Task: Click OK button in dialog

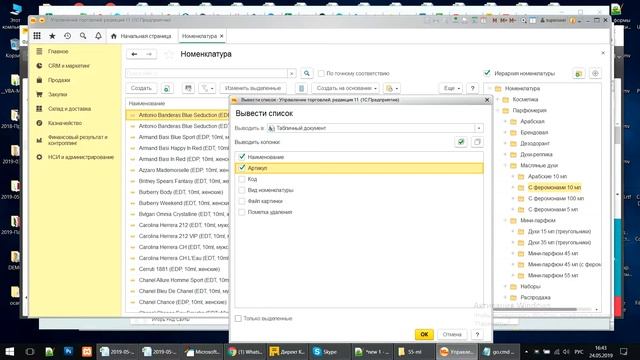Action: pyautogui.click(x=424, y=334)
